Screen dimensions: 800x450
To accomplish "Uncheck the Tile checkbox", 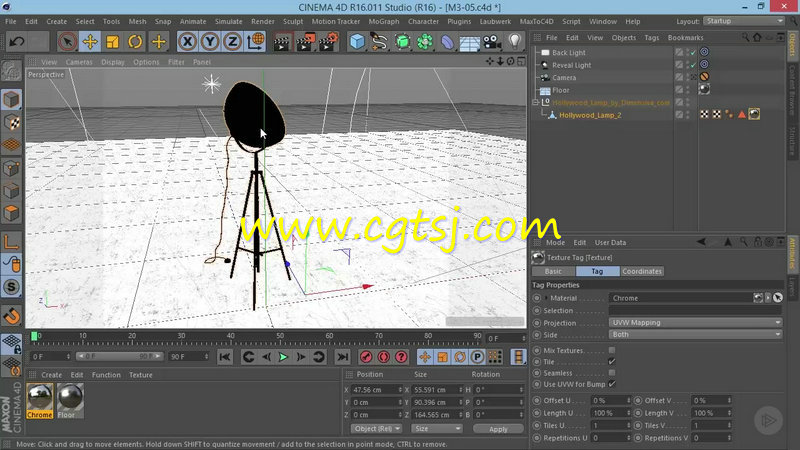I will click(x=612, y=361).
